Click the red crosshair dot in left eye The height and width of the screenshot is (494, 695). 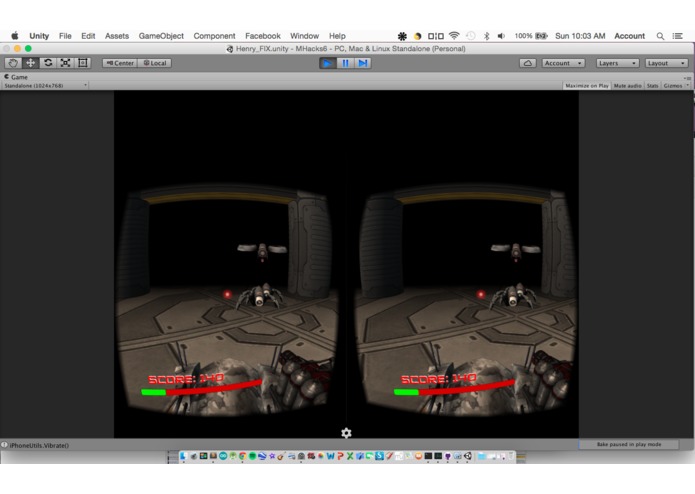tap(227, 294)
